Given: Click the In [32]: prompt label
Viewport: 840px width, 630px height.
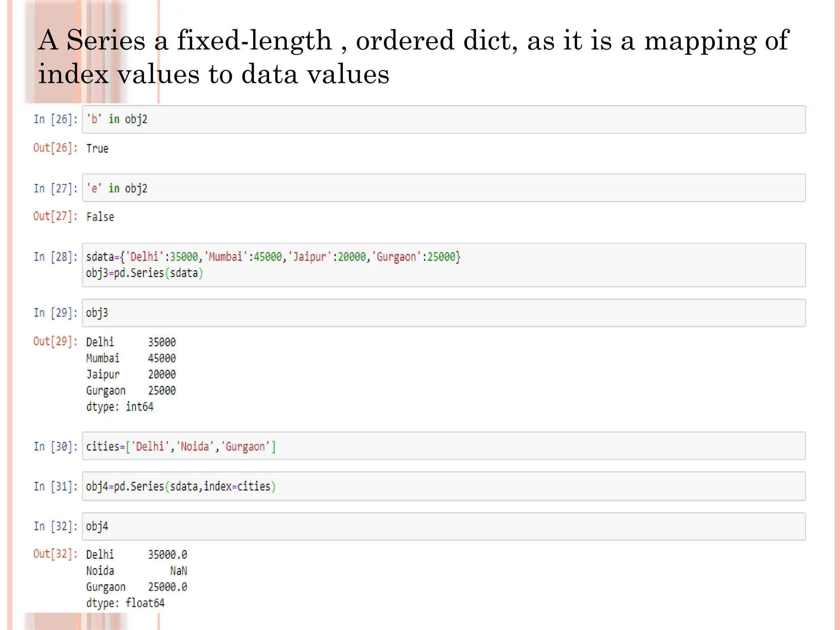Looking at the screenshot, I should click(56, 526).
